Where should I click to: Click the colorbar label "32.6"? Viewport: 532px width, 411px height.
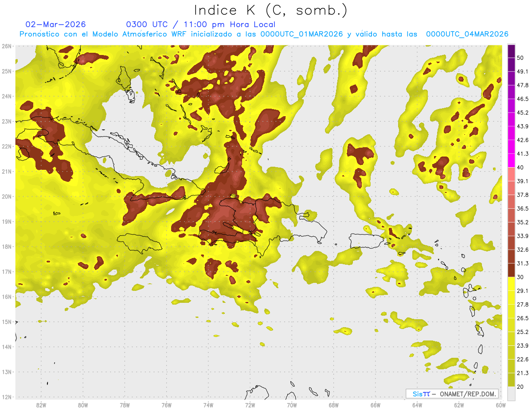coord(522,250)
